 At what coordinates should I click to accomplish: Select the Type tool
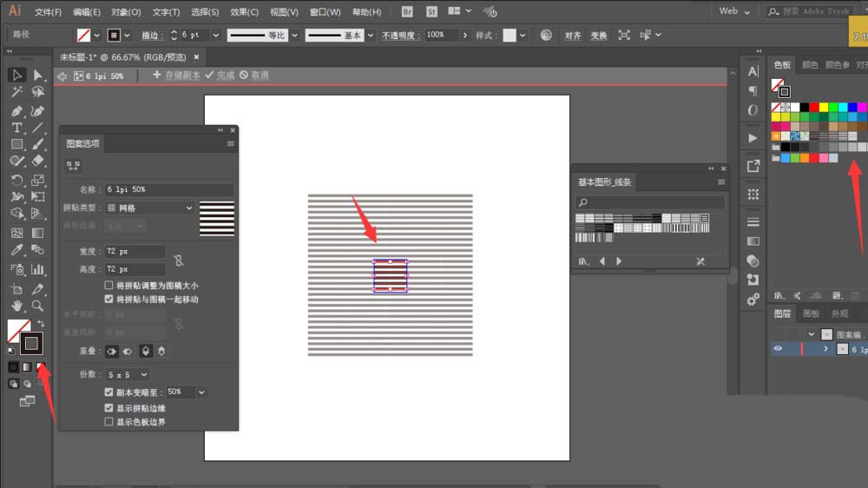pos(16,128)
